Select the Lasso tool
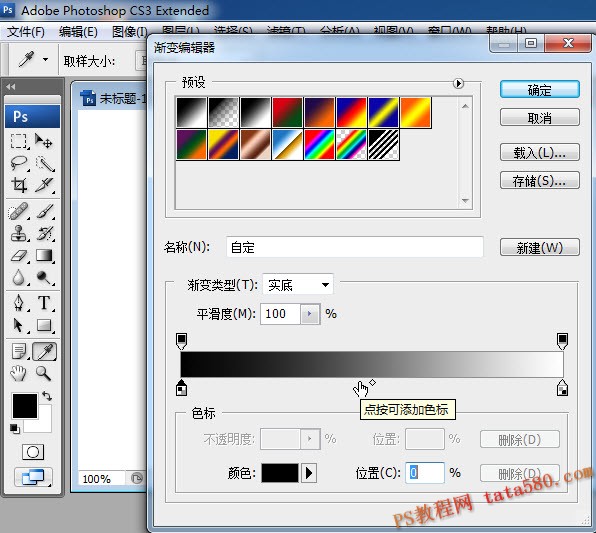This screenshot has height=533, width=596. click(18, 163)
